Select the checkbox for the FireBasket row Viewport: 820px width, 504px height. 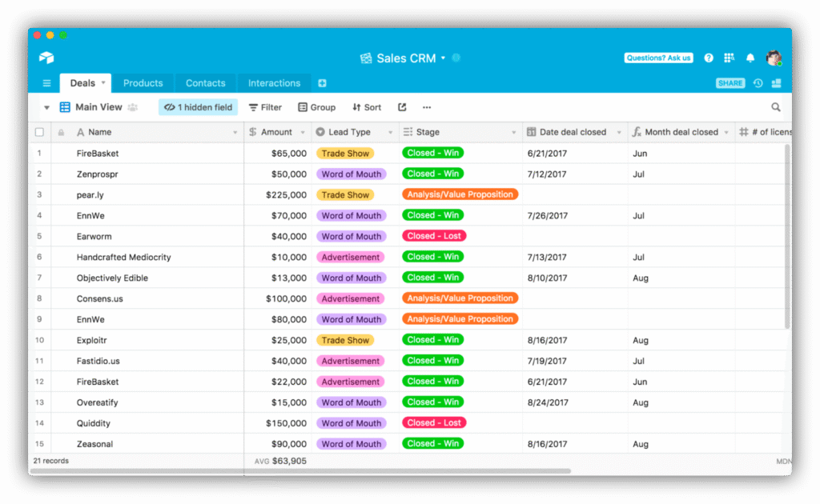(x=38, y=153)
